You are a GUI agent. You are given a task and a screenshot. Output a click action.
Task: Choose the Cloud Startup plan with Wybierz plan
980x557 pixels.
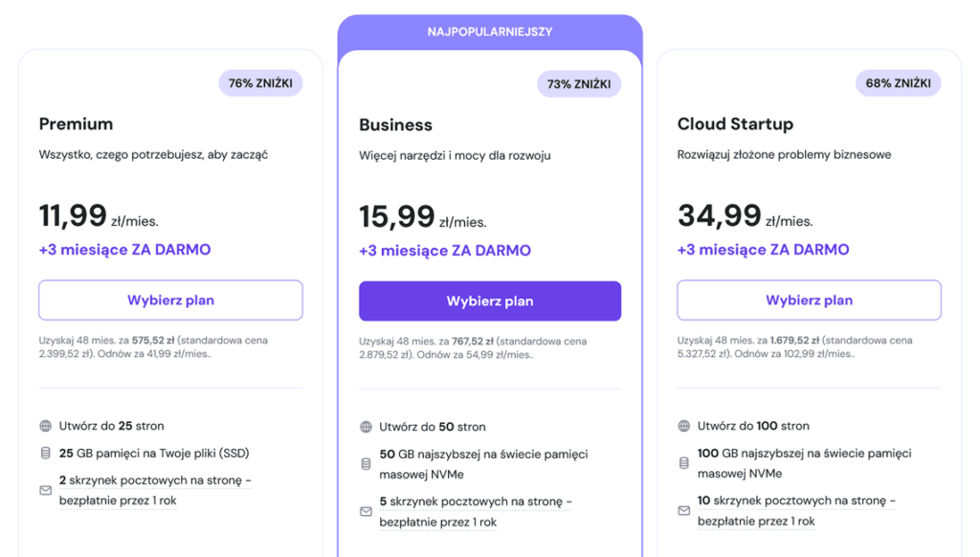point(810,301)
